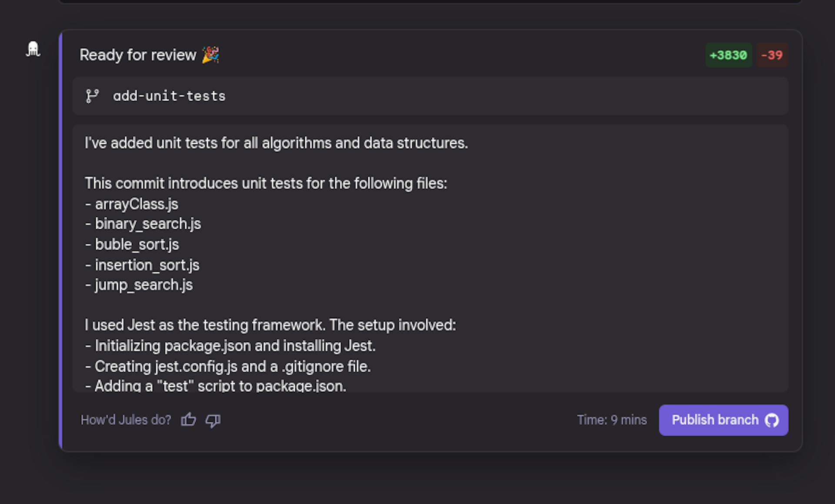Click the binary_search.js list entry

tap(147, 224)
